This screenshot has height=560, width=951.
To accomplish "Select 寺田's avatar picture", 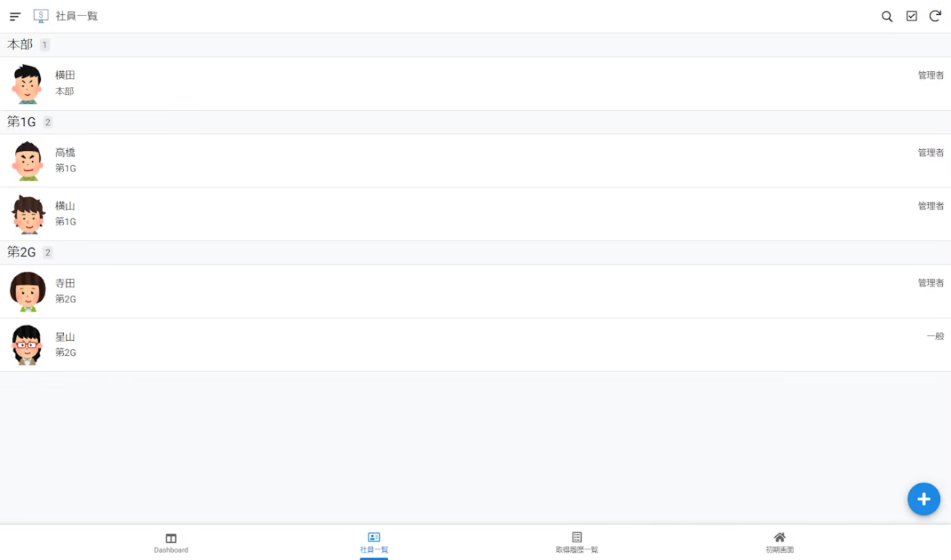I will point(27,291).
